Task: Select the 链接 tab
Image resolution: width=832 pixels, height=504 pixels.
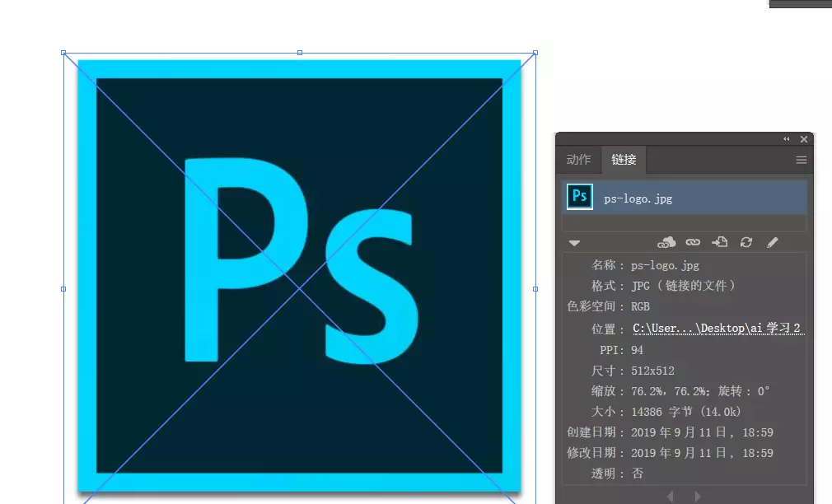Action: tap(624, 160)
